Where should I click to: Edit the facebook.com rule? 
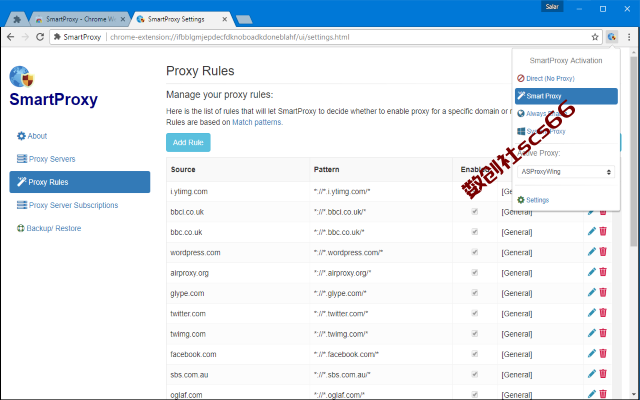591,353
